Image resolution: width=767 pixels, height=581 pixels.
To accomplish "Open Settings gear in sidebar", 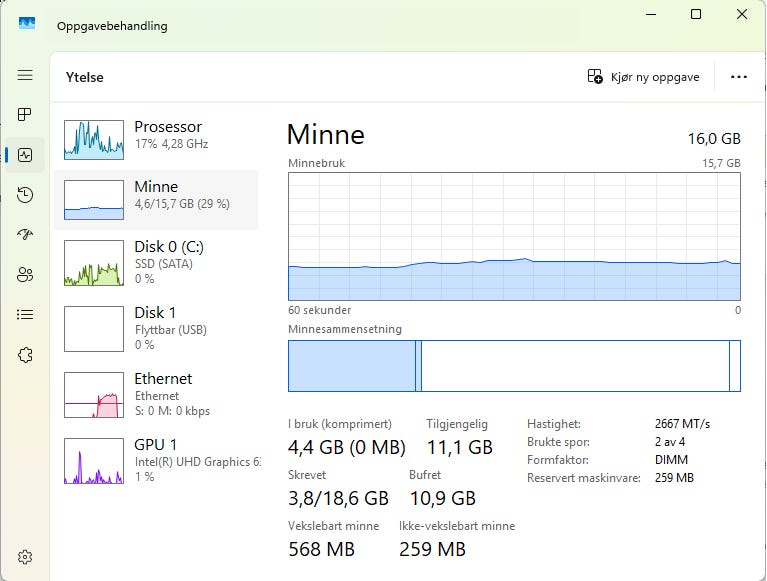I will [25, 557].
